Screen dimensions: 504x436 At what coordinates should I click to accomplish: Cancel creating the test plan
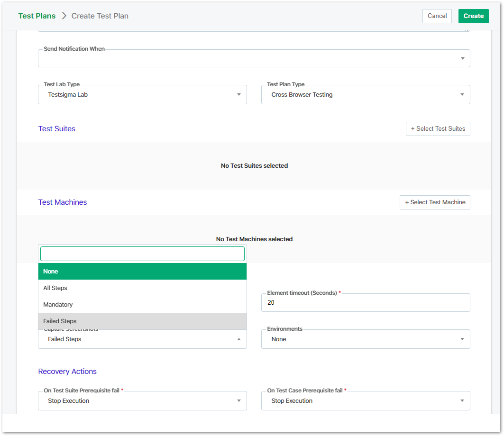(437, 16)
